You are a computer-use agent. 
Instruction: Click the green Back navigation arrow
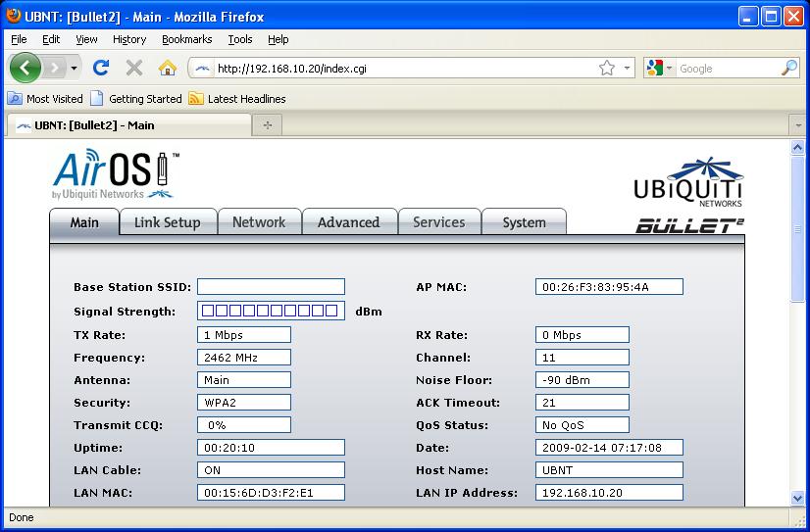point(25,68)
